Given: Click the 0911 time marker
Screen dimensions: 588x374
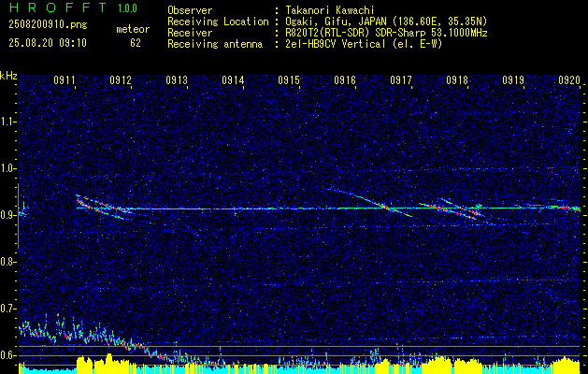Looking at the screenshot, I should pos(65,79).
